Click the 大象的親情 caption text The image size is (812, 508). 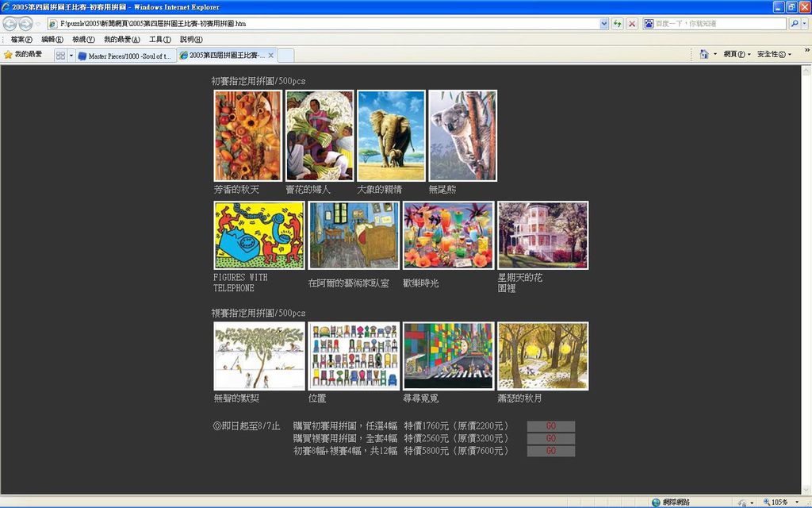[379, 190]
